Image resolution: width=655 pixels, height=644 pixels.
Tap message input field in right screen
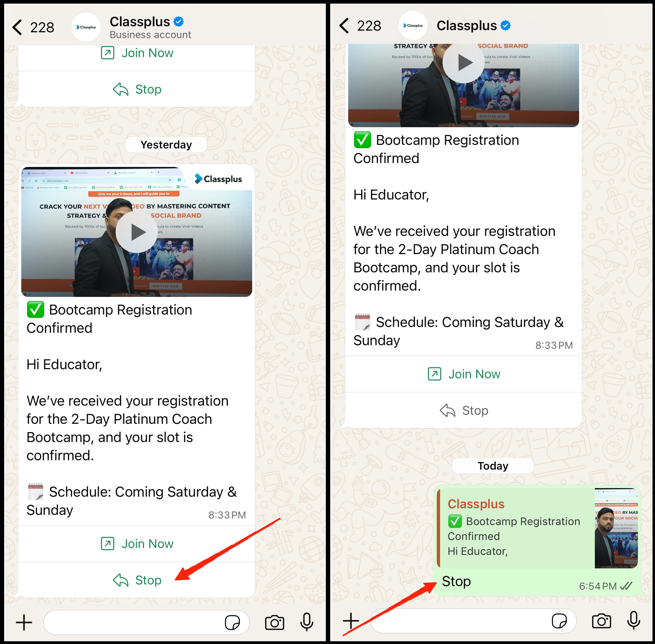point(474,621)
